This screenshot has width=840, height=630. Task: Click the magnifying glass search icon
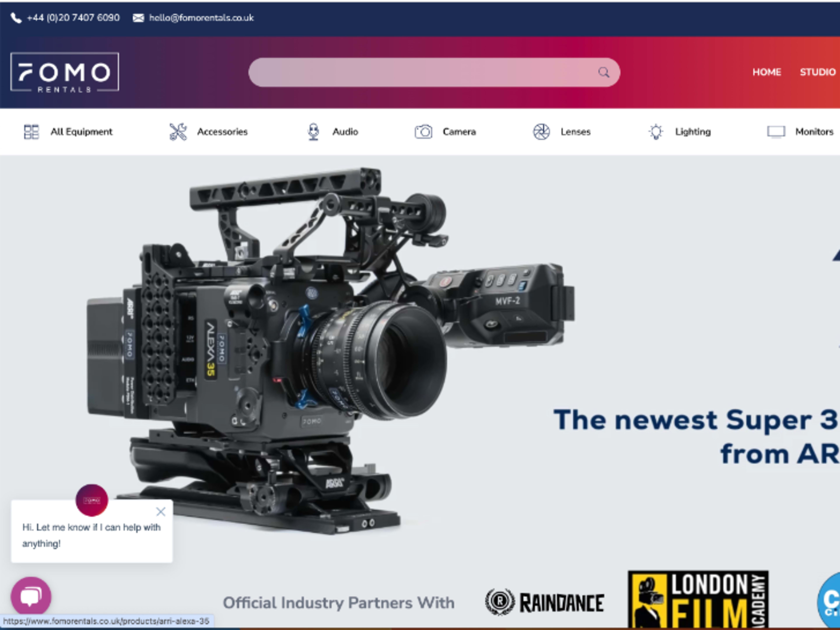pyautogui.click(x=603, y=72)
